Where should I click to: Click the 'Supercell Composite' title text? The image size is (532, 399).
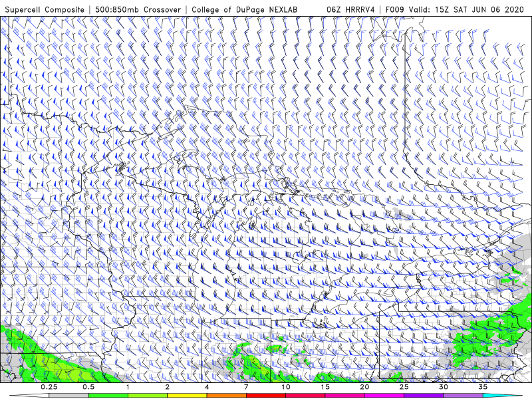tap(45, 9)
